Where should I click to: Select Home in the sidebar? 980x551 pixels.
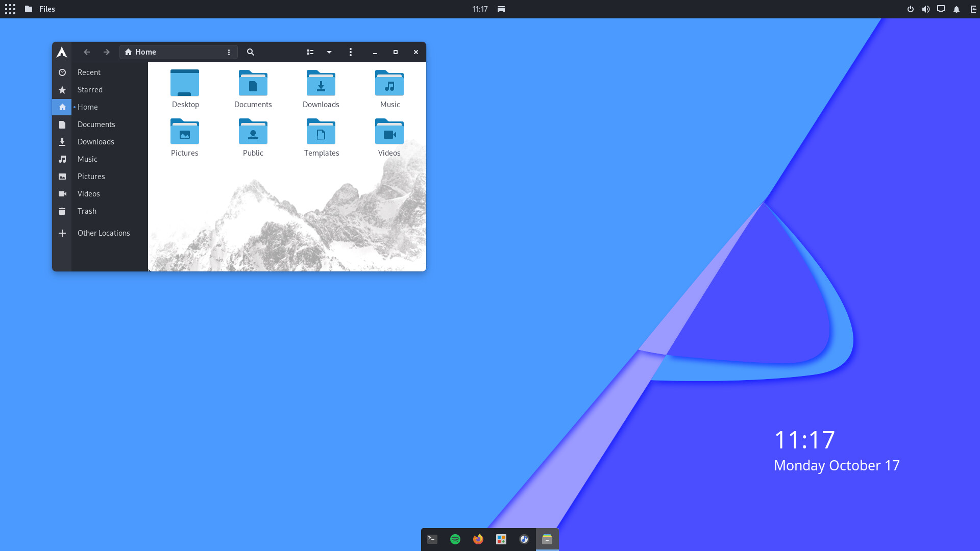100,107
